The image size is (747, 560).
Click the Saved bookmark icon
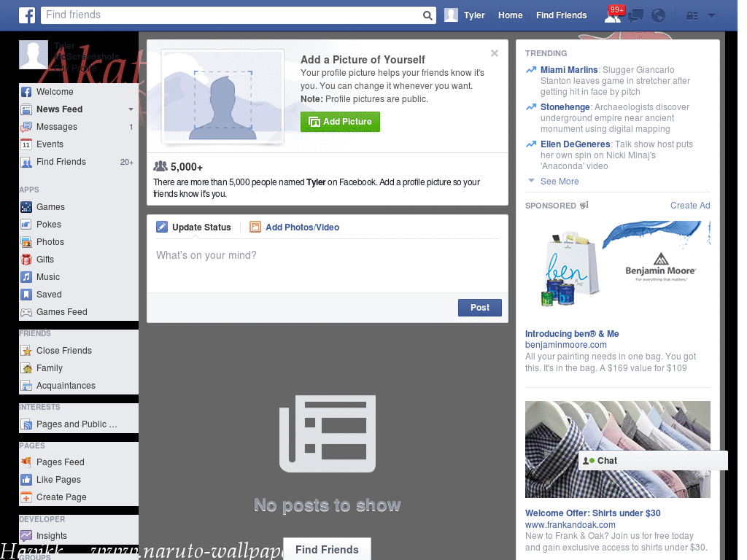pos(26,295)
